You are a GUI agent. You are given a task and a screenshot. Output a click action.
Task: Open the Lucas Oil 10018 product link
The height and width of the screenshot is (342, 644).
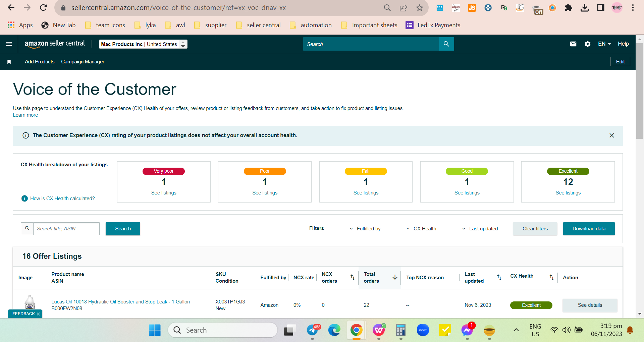120,302
